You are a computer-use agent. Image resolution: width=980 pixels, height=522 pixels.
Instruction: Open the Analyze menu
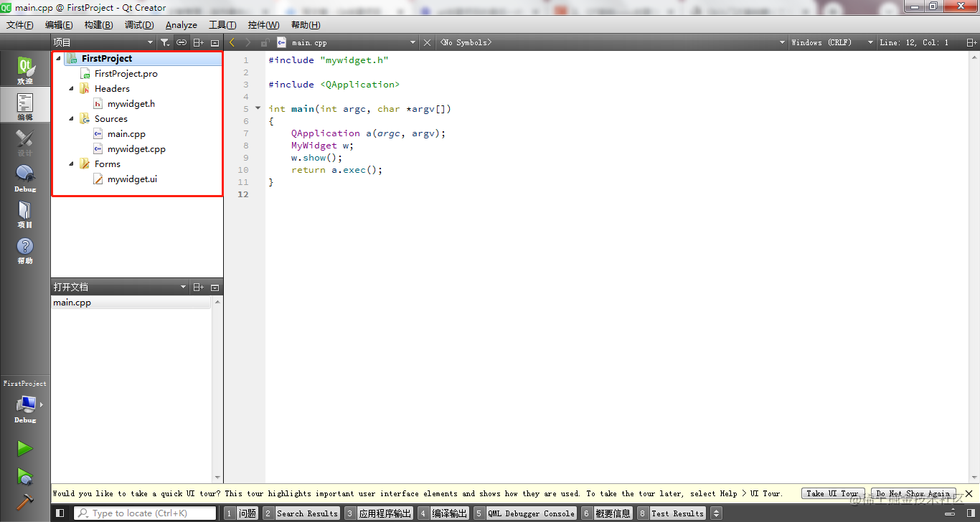click(181, 25)
